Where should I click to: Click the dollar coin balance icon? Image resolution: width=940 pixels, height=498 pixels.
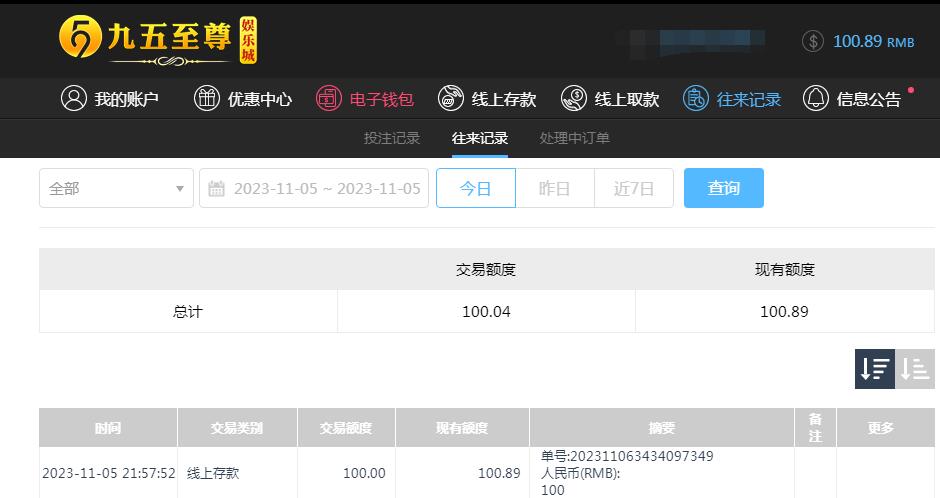point(813,41)
